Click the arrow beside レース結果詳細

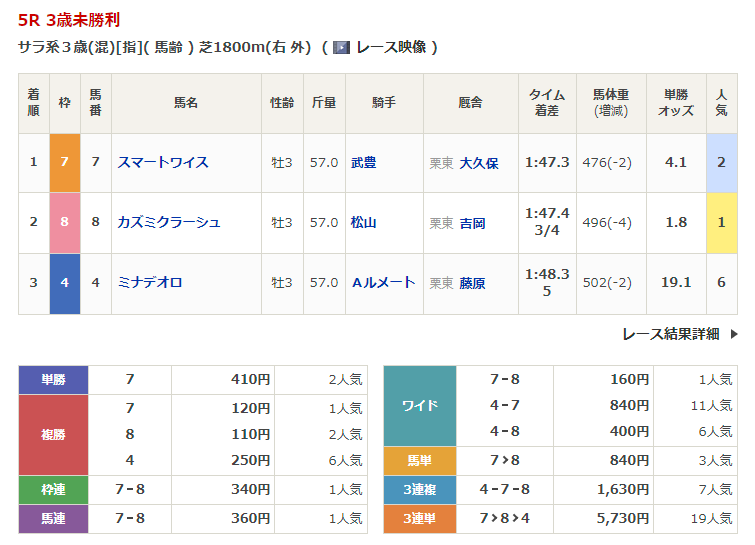(x=733, y=334)
